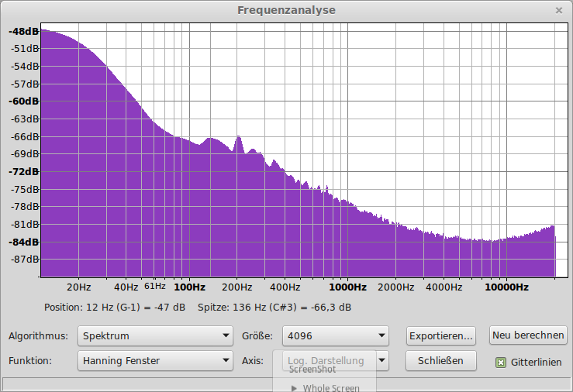Click the 400Hz frequency axis label
Image resolution: width=573 pixels, height=392 pixels.
coord(285,287)
